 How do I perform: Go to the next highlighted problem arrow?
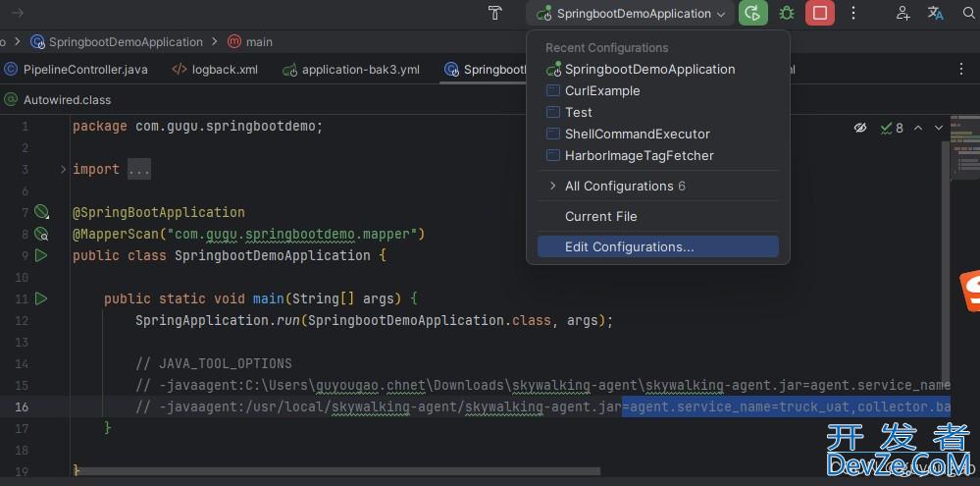(x=939, y=128)
